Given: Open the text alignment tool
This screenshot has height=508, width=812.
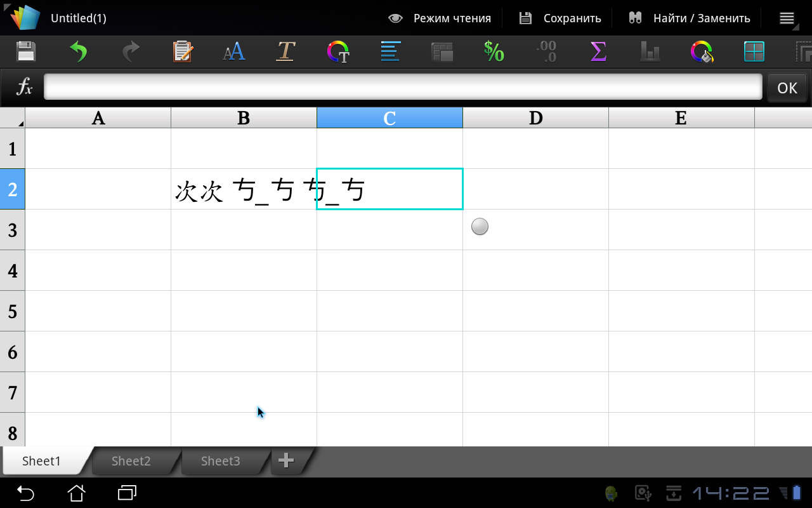Looking at the screenshot, I should coord(390,51).
